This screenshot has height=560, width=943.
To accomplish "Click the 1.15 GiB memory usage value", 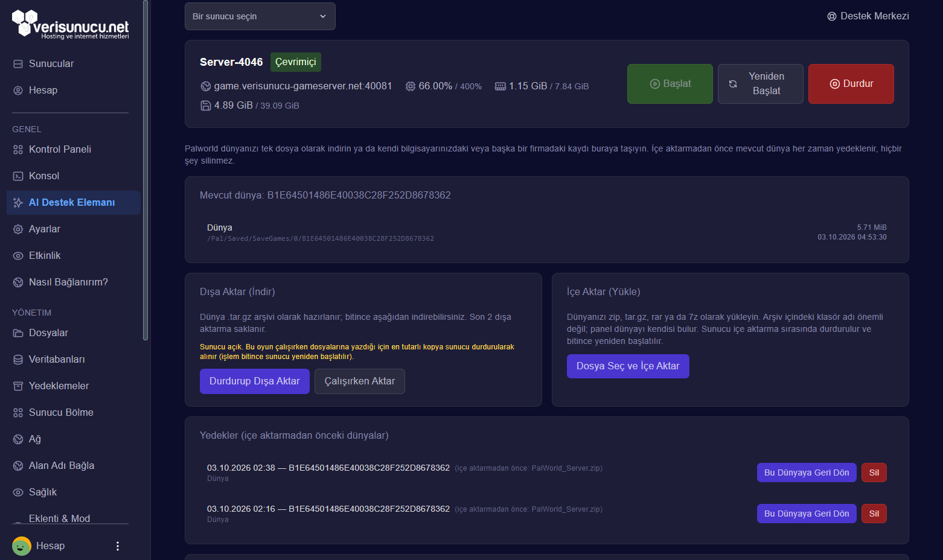I will point(528,86).
